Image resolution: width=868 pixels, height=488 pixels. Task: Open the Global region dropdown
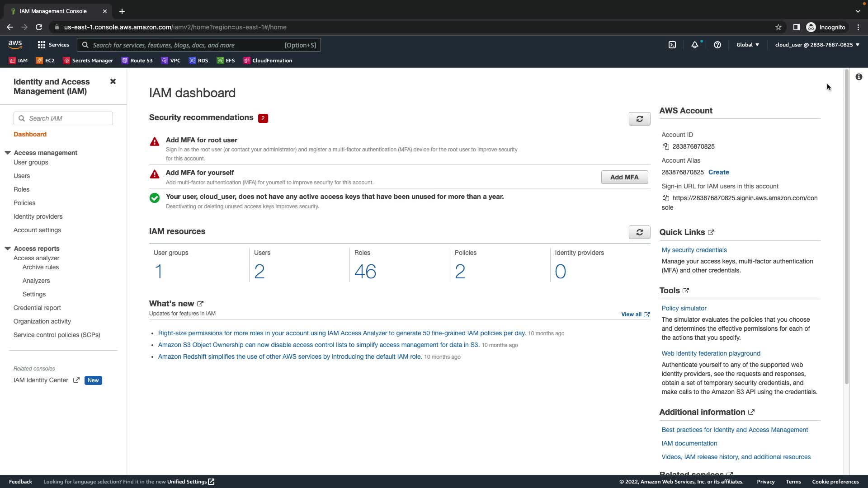[747, 45]
